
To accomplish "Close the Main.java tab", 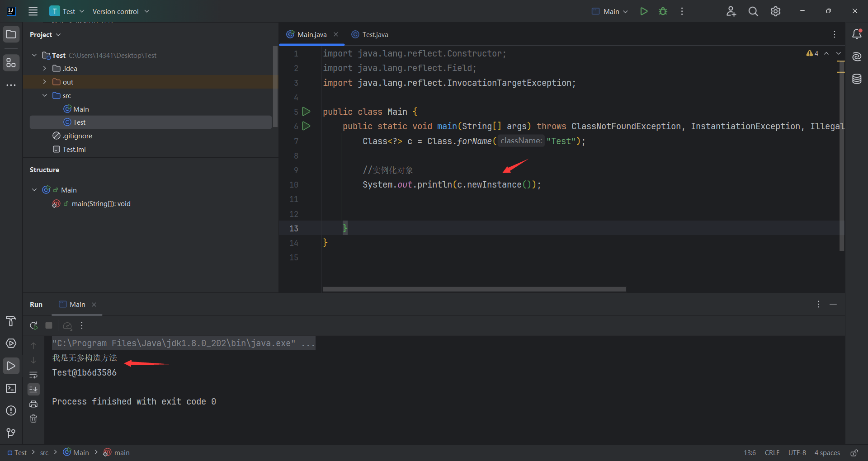I will (x=336, y=34).
